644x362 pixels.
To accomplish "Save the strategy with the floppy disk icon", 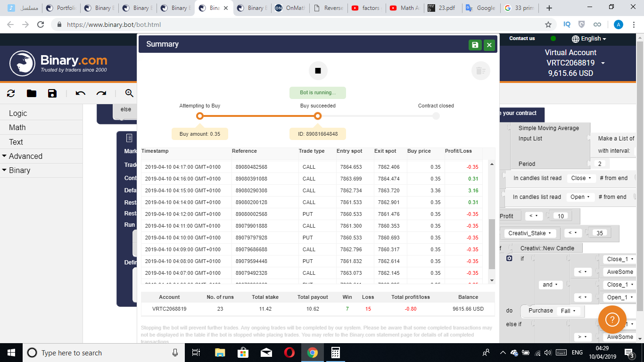I will [52, 93].
